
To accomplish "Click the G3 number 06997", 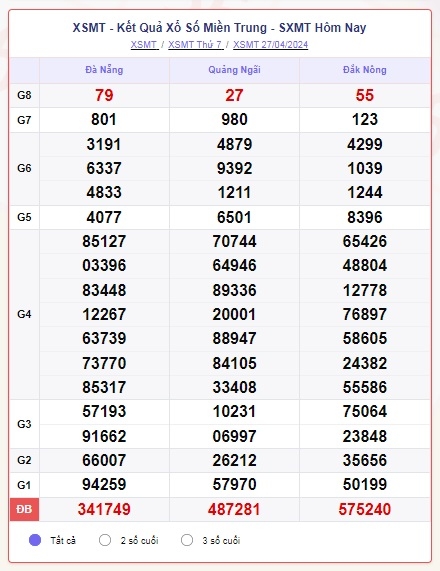I will tap(234, 436).
